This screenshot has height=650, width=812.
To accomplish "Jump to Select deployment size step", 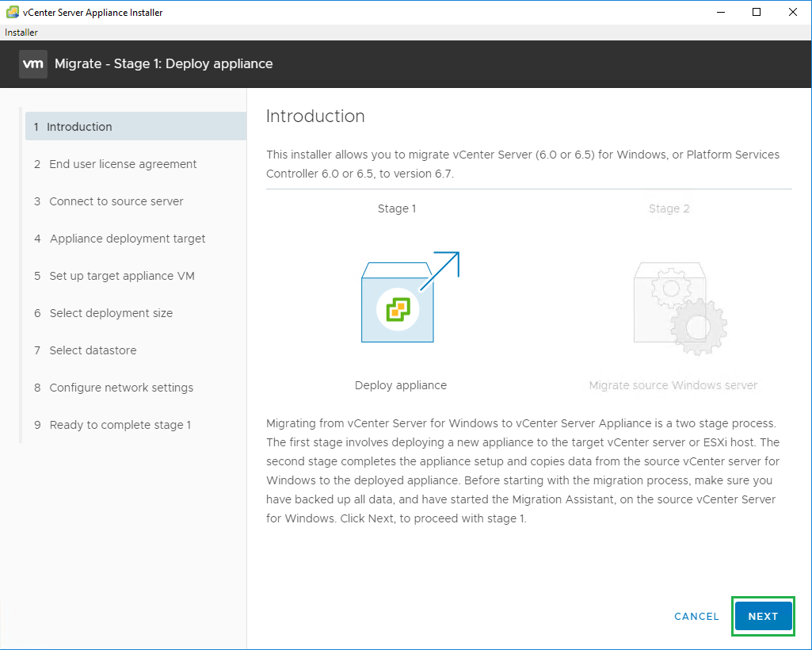I will coord(111,313).
